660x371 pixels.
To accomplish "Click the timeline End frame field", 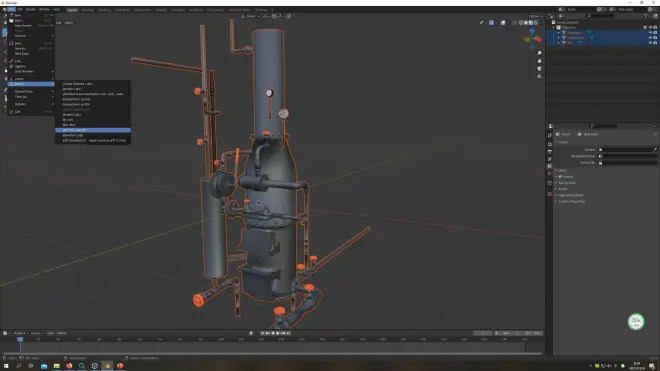I will pyautogui.click(x=532, y=333).
